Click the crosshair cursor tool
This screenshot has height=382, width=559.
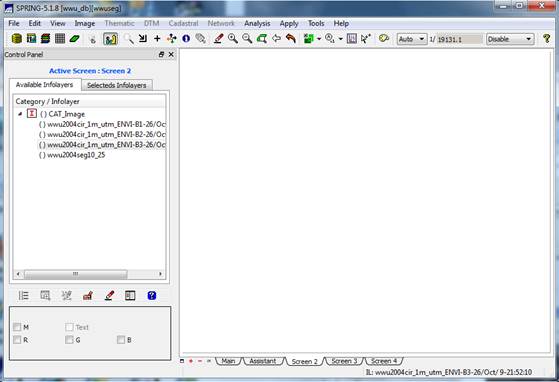tap(157, 38)
